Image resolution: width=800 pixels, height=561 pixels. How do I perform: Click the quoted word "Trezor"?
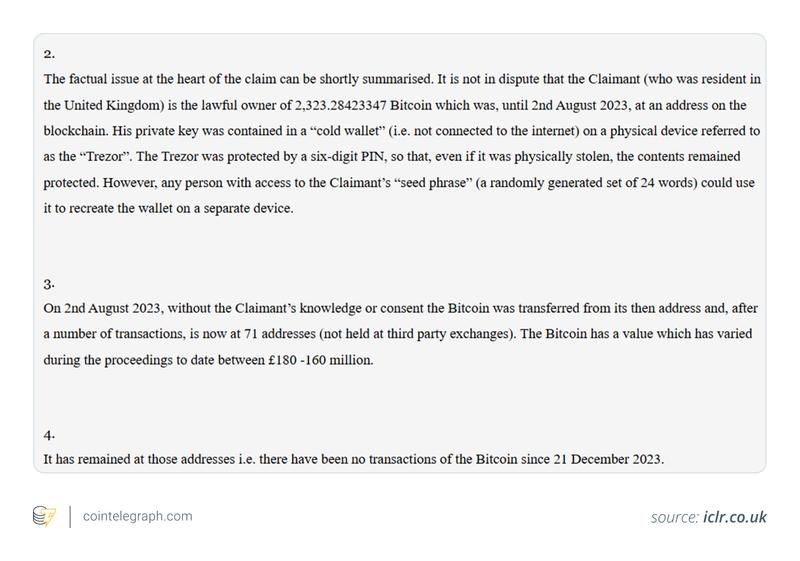pos(108,157)
